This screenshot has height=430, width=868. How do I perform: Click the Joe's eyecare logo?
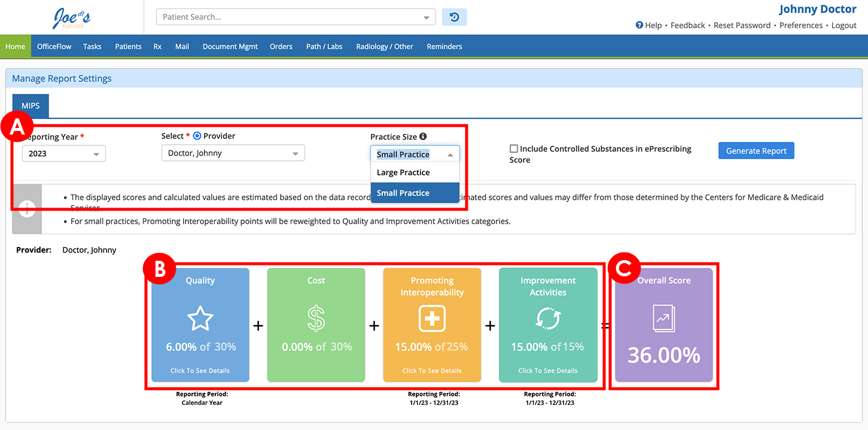[71, 18]
